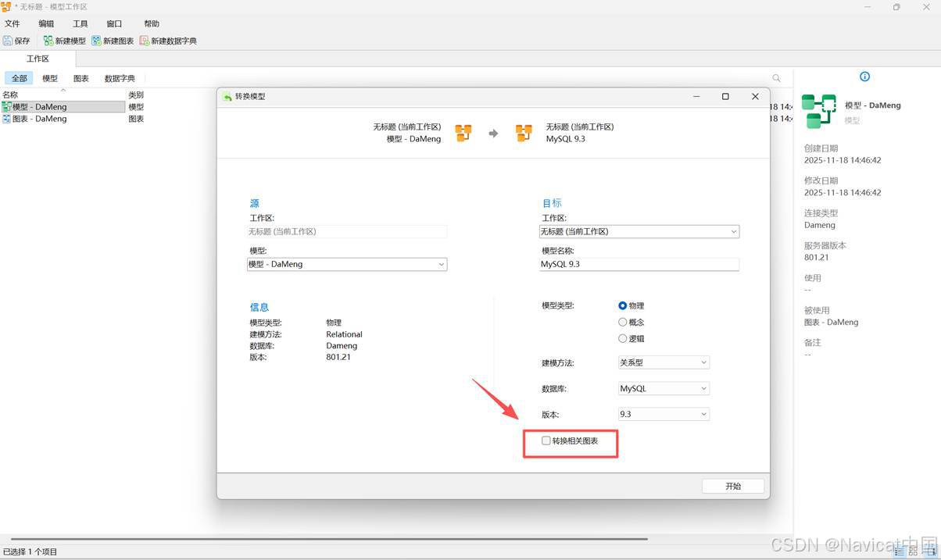Click the blue info icon above the details panel
Viewport: 941px width, 560px height.
tap(864, 77)
